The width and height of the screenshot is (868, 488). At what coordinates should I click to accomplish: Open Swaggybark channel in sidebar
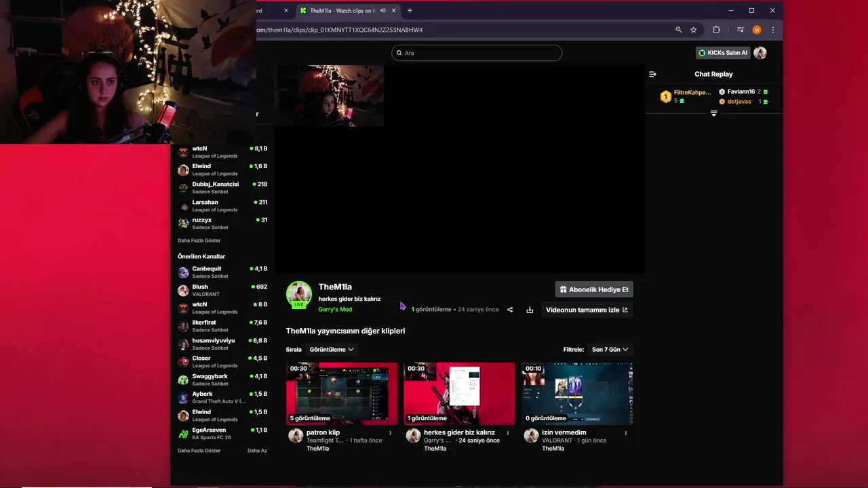coord(222,380)
